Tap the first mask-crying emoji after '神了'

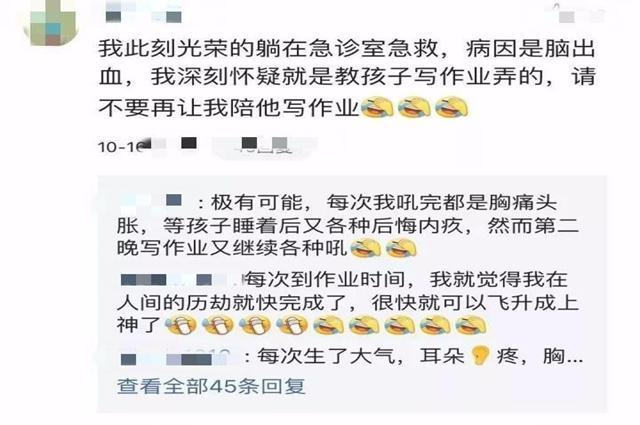coord(181,326)
